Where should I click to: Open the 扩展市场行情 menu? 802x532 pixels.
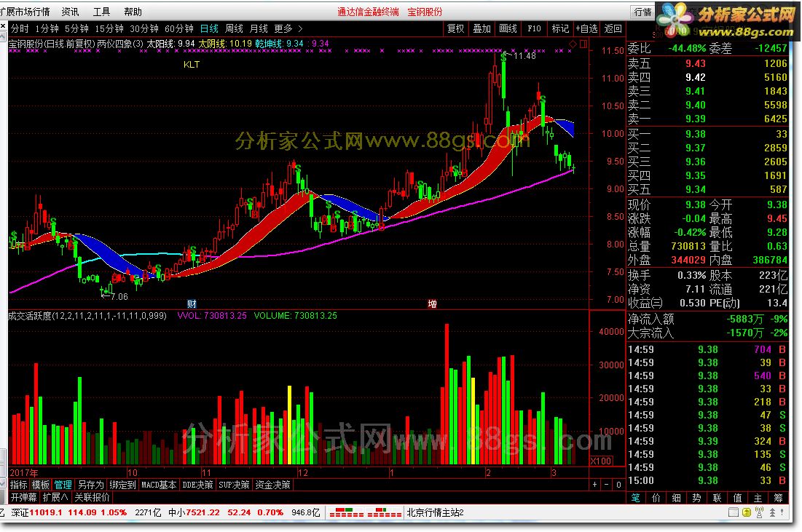pos(25,11)
